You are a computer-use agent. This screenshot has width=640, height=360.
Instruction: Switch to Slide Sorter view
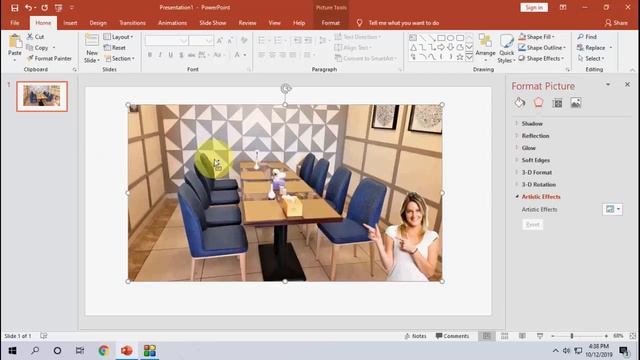(504, 336)
